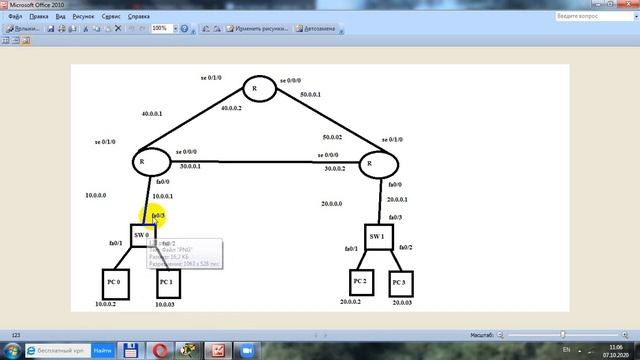
Task: Open the Windows Start menu
Action: pos(12,351)
